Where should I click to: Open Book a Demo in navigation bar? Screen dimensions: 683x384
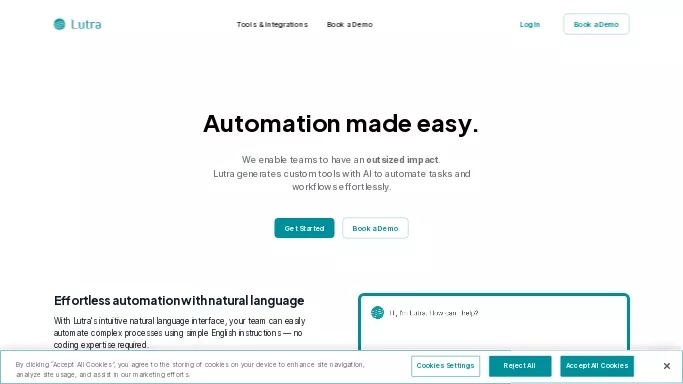[x=350, y=25]
